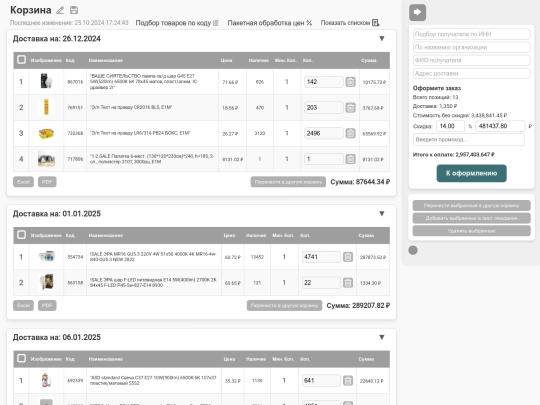Click the К оформлению button
The height and width of the screenshot is (405, 540).
point(471,173)
